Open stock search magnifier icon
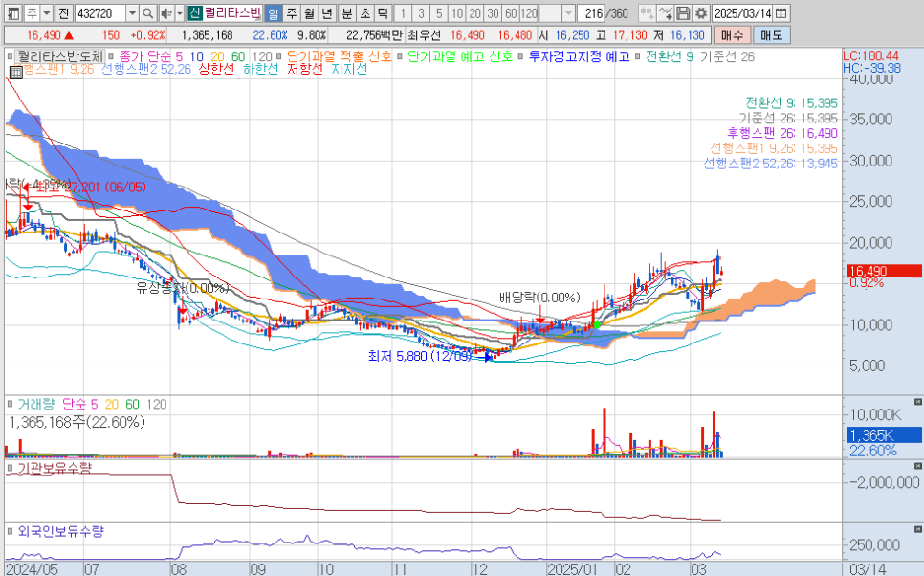924x576 pixels. (x=148, y=13)
